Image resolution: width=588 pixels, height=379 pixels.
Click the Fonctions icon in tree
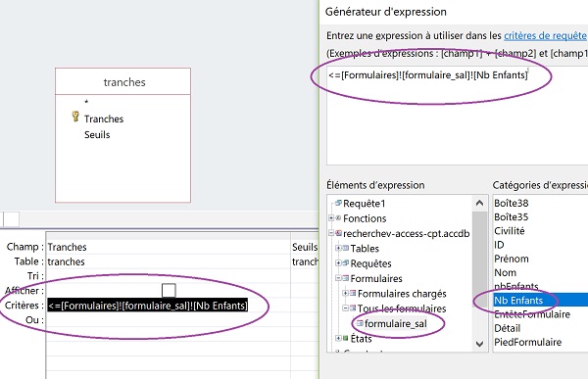click(x=338, y=217)
